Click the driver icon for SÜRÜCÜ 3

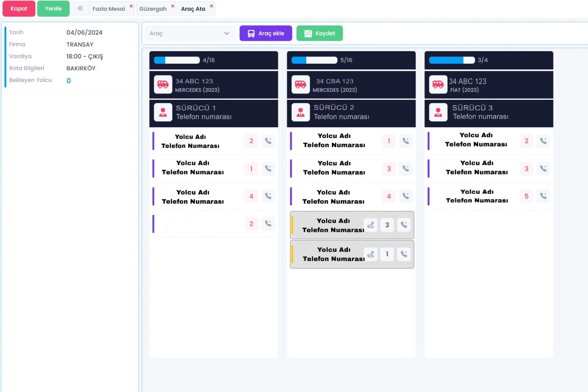(438, 112)
